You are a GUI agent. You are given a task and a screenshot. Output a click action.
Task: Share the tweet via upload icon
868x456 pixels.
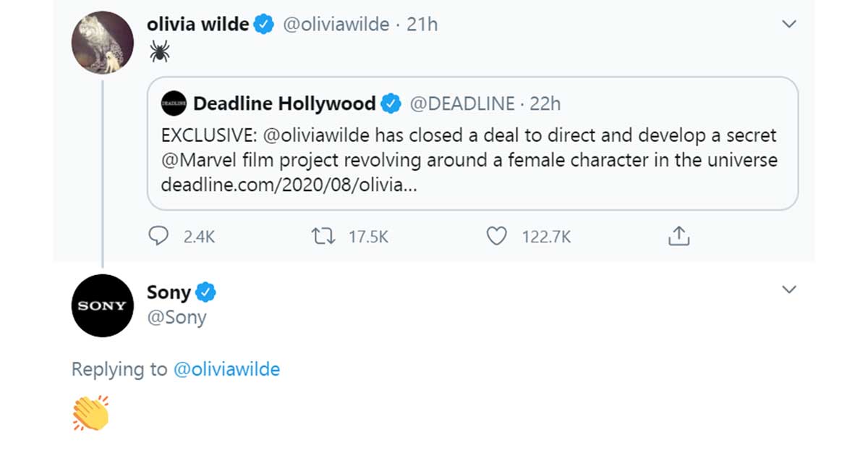678,236
